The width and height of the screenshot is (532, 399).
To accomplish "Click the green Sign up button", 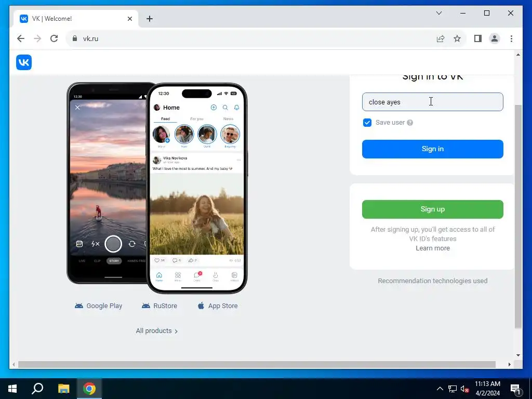I will pyautogui.click(x=432, y=209).
